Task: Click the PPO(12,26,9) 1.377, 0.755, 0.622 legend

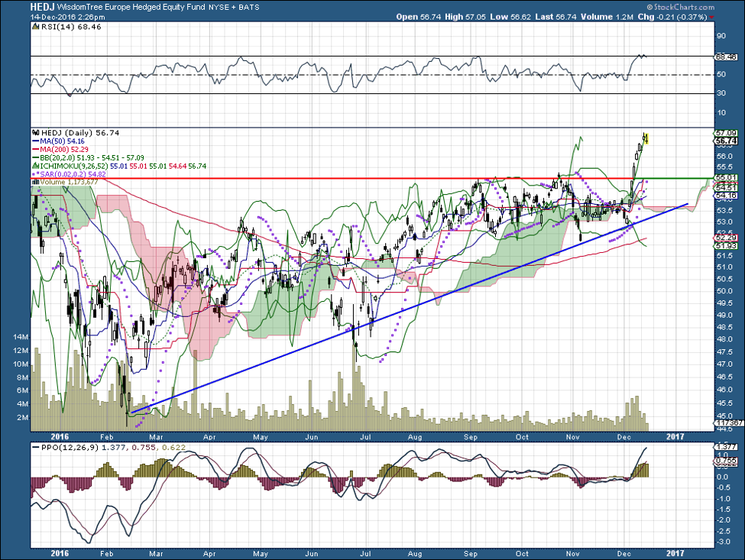Action: (x=114, y=448)
